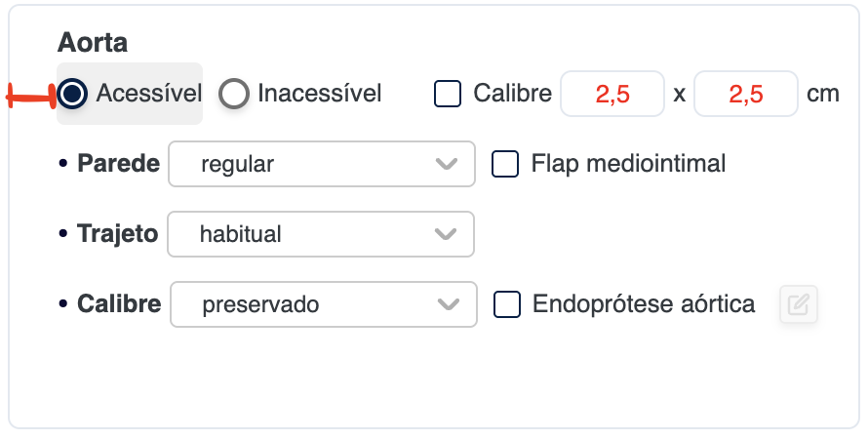Image resolution: width=868 pixels, height=439 pixels.
Task: Select the Inacessível radio option
Action: [x=233, y=94]
